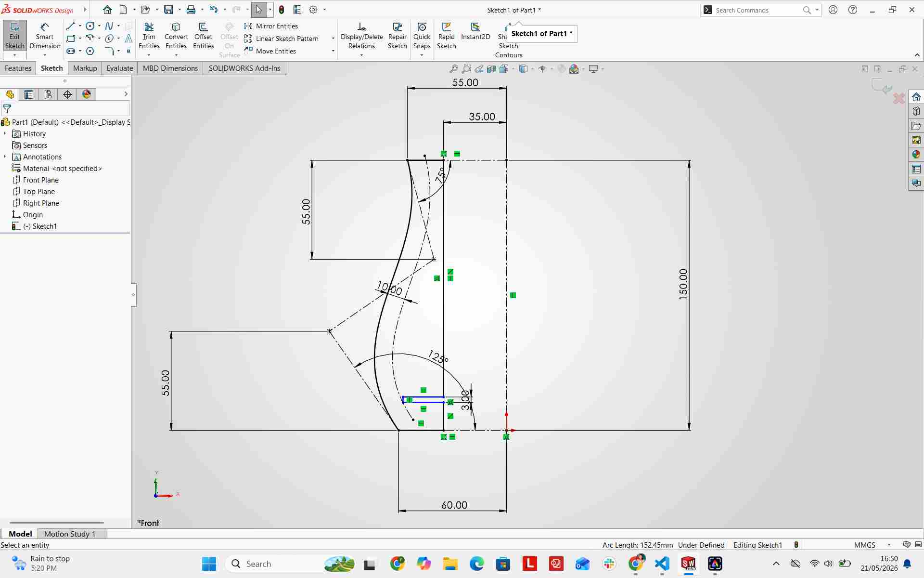924x578 pixels.
Task: Select the Ellipse sketch tool
Action: click(x=109, y=39)
